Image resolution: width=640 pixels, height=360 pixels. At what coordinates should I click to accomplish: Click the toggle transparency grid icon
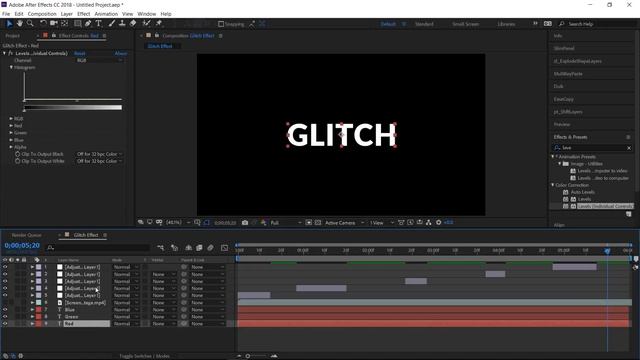(318, 223)
